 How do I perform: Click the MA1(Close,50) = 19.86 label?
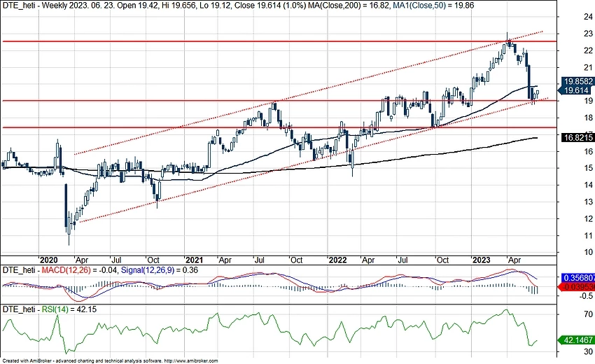[433, 6]
